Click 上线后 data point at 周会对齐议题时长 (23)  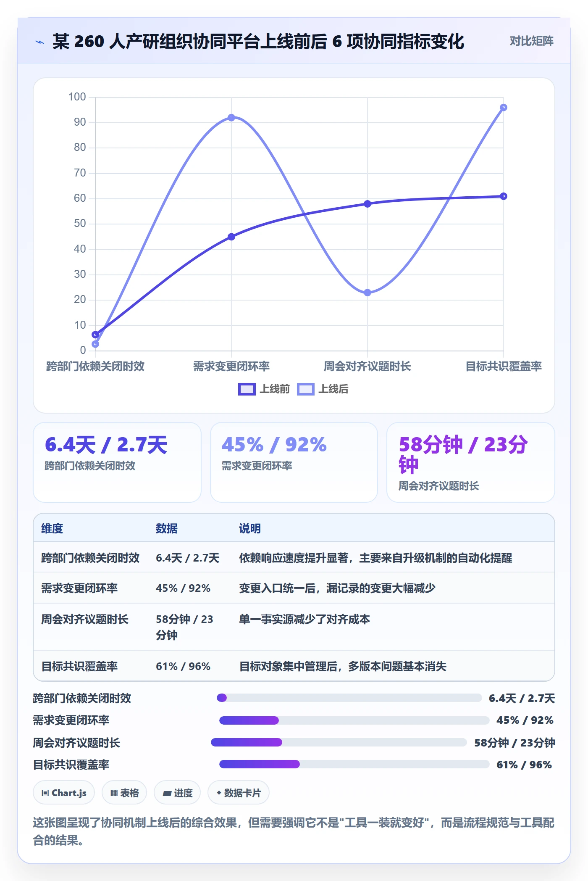pos(367,293)
